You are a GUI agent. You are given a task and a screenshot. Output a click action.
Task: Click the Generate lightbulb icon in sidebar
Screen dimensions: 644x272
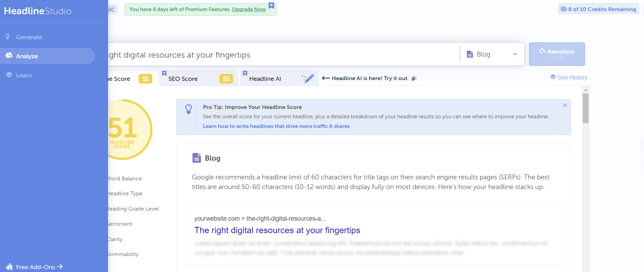coord(8,37)
